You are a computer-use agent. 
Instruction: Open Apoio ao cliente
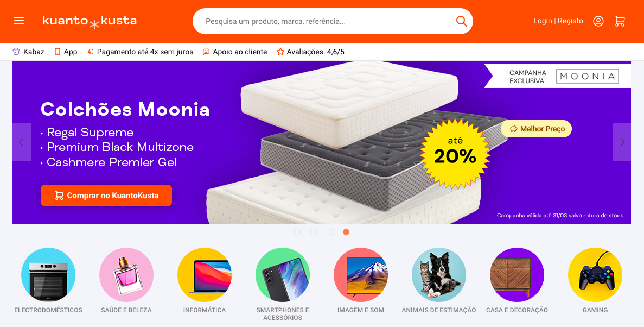(x=235, y=52)
